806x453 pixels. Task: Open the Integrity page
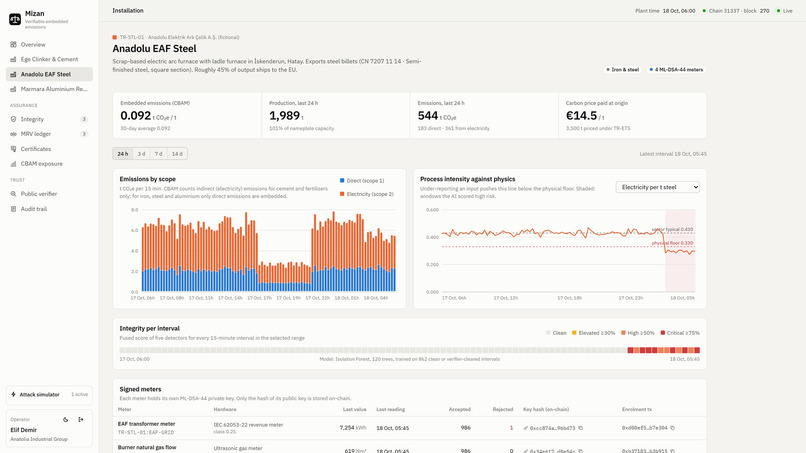49,119
